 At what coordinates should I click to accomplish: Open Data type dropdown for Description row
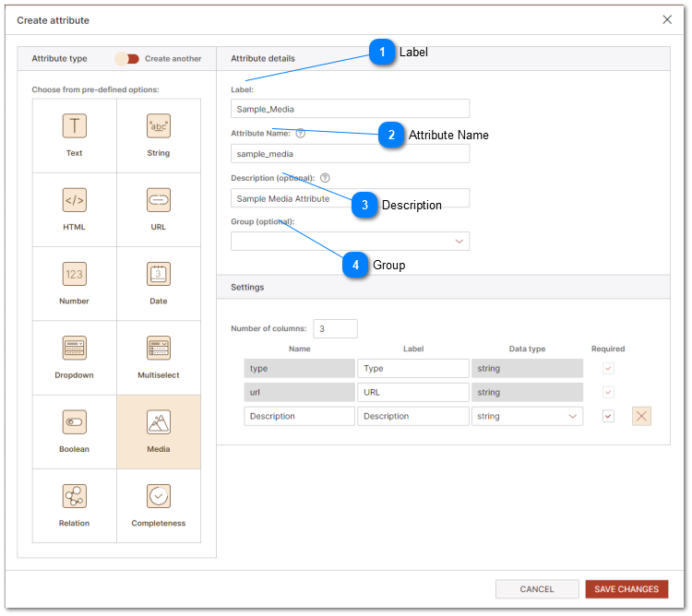tap(527, 416)
